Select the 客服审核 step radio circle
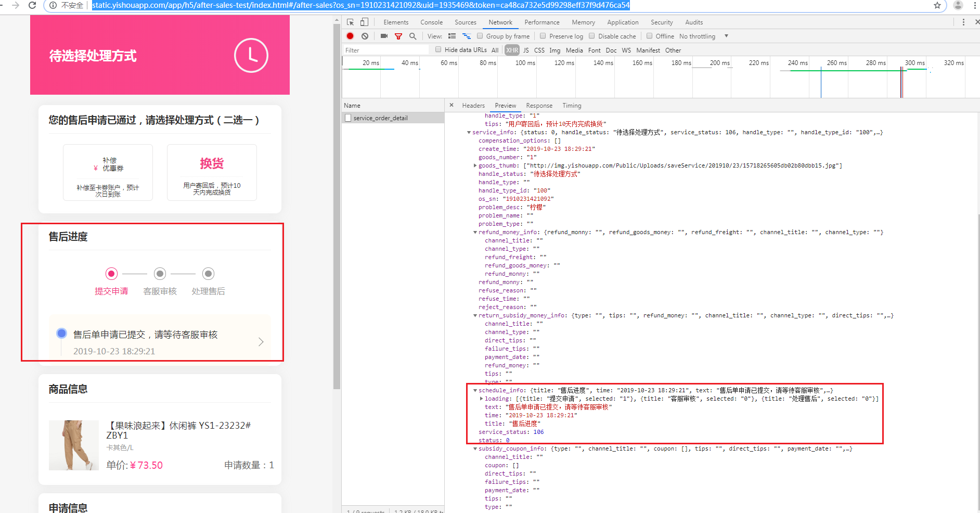Image resolution: width=980 pixels, height=513 pixels. pyautogui.click(x=160, y=274)
